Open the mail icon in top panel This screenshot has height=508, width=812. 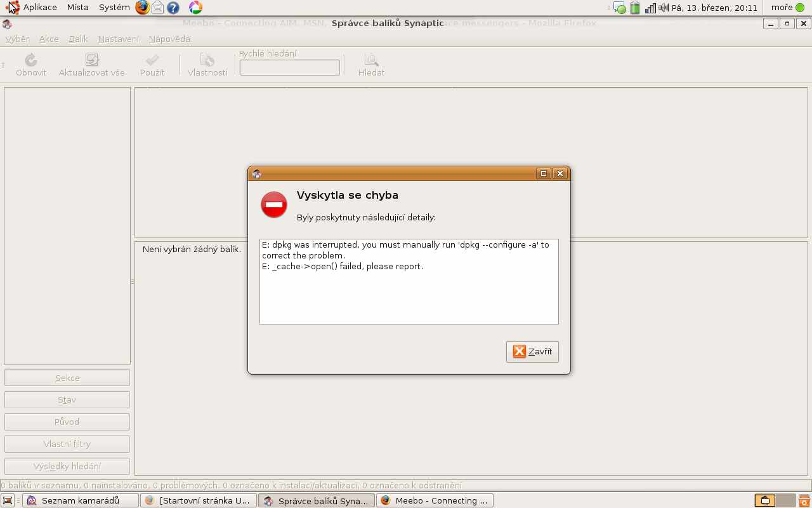158,8
